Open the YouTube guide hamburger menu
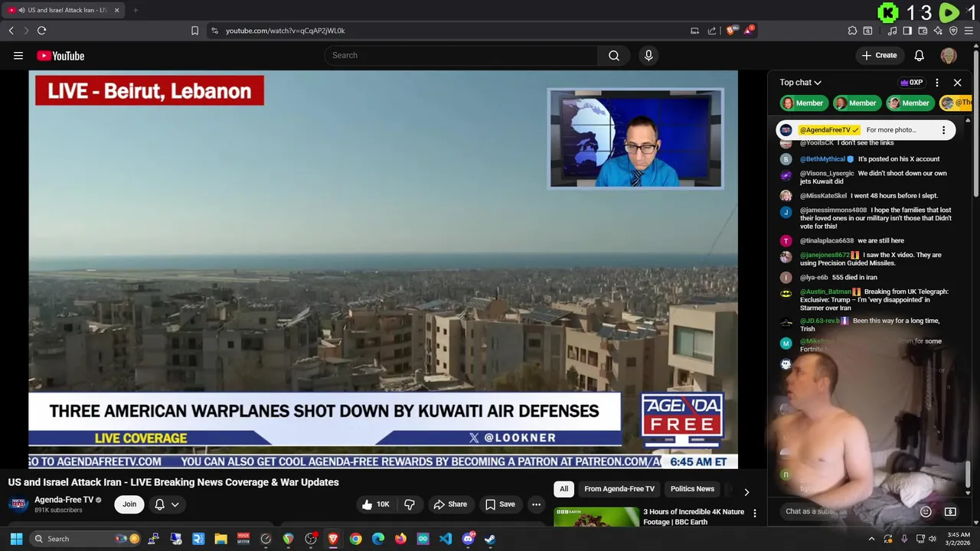 [18, 55]
